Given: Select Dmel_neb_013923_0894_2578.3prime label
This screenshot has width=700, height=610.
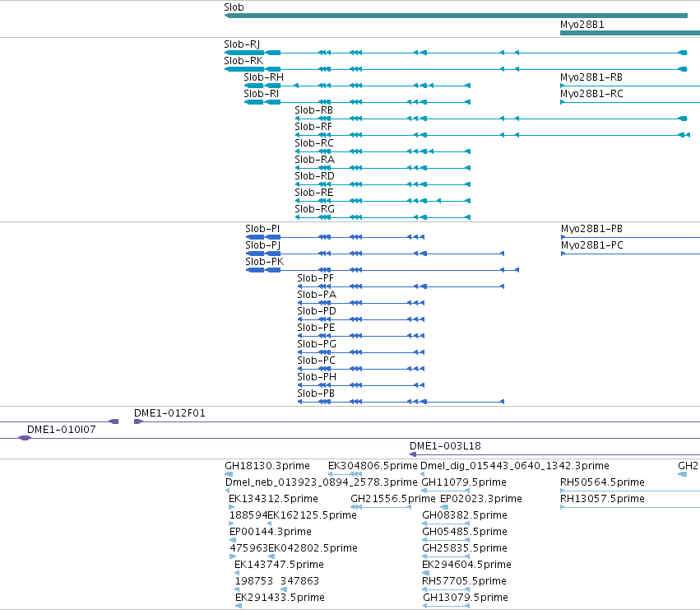Looking at the screenshot, I should tap(322, 482).
